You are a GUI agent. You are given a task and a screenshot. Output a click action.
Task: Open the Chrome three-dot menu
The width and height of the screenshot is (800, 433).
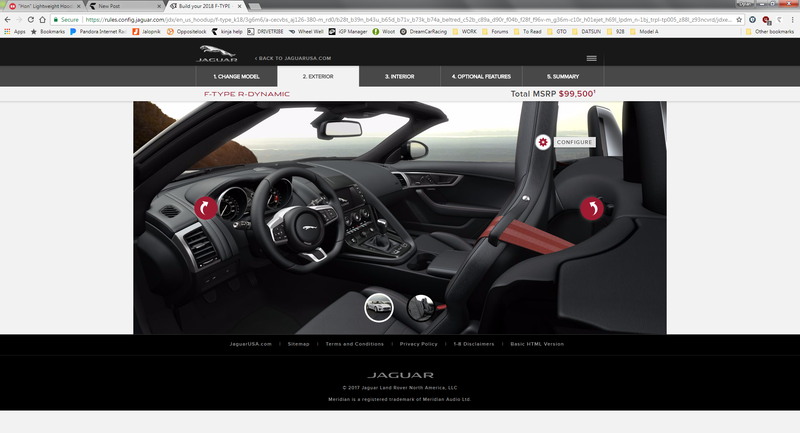792,19
